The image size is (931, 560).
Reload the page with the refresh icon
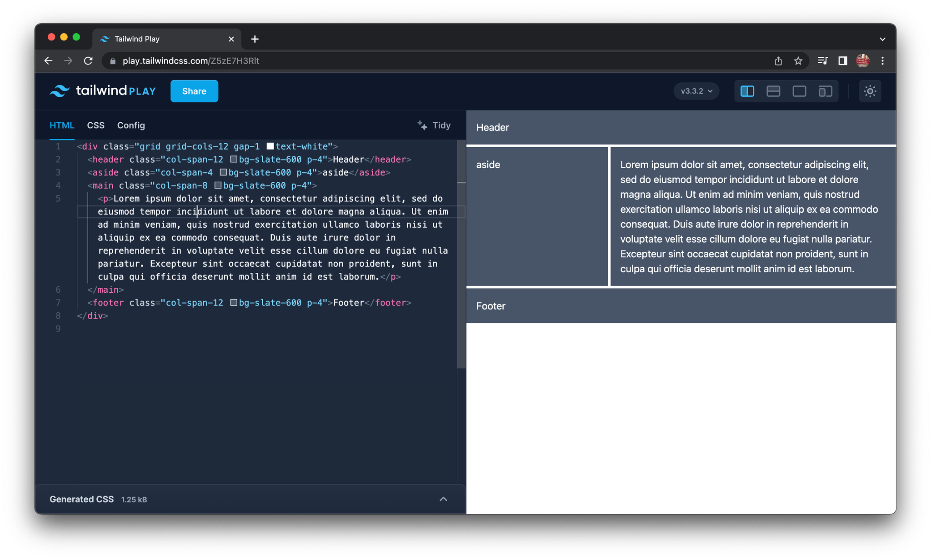pos(88,60)
